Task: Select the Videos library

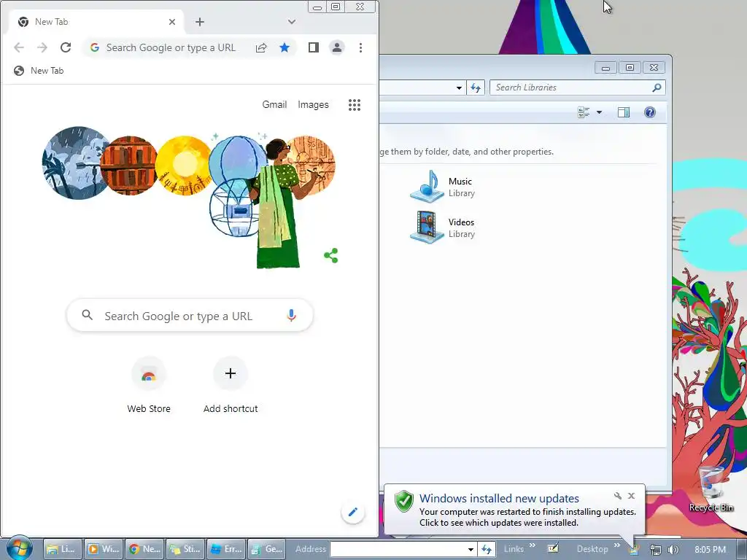Action: (x=443, y=227)
